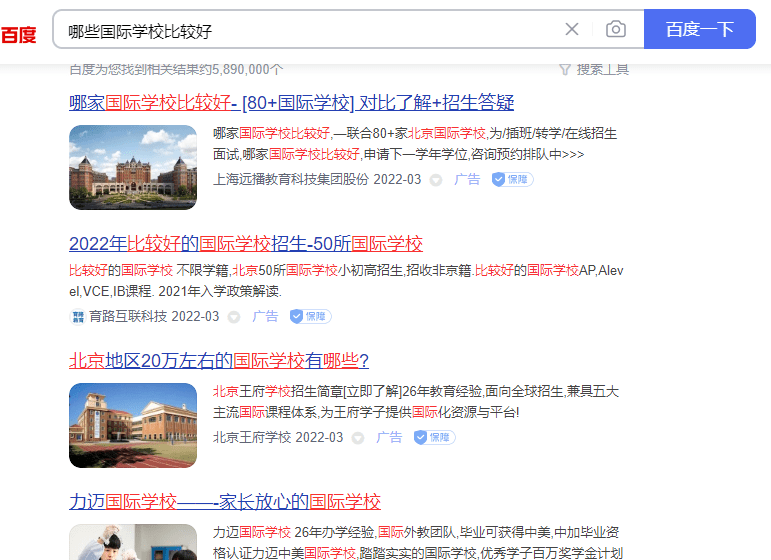Click the 广告 label in the 北京王府学校 result

coord(389,437)
